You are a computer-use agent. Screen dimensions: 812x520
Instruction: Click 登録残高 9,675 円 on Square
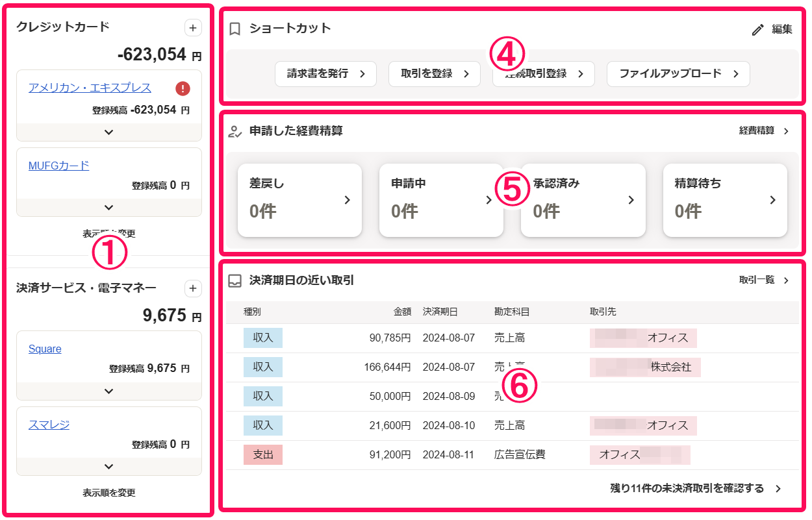[x=149, y=369]
